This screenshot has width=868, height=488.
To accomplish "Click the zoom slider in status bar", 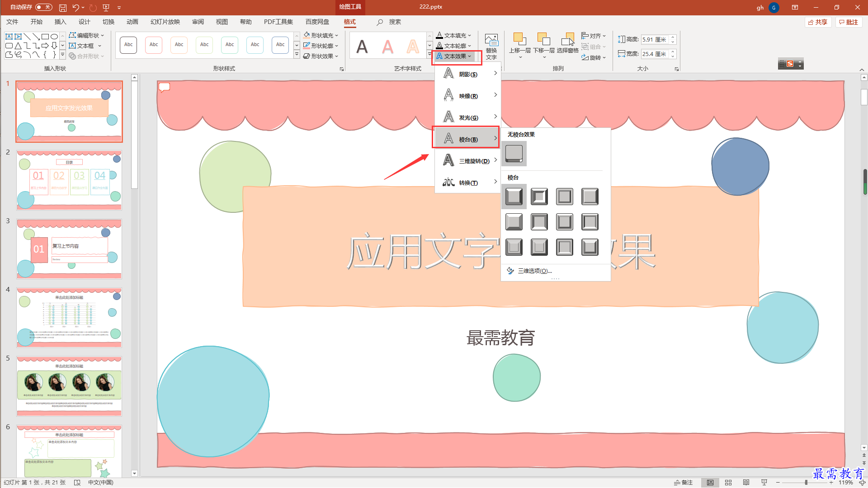I will 806,482.
